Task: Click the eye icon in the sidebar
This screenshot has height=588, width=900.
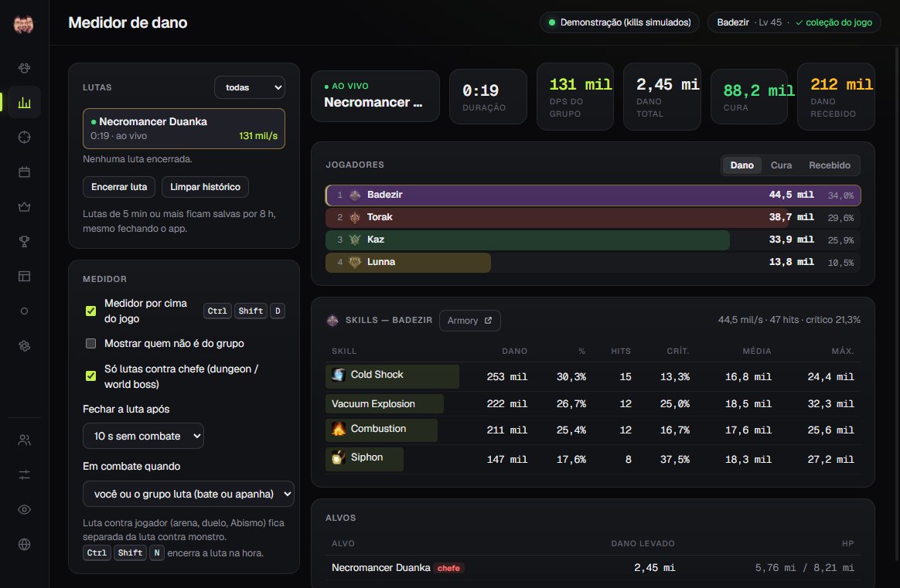Action: (24, 509)
